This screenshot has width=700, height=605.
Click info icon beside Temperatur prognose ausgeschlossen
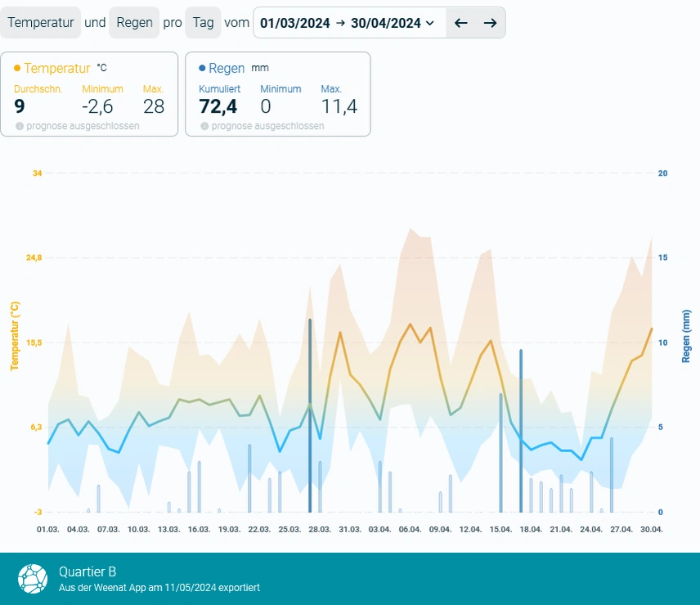tap(20, 126)
